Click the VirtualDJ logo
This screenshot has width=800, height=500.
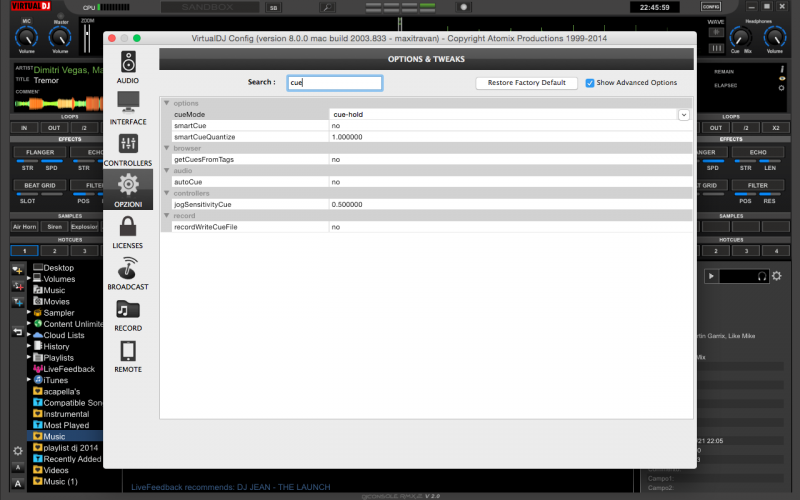click(x=31, y=6)
